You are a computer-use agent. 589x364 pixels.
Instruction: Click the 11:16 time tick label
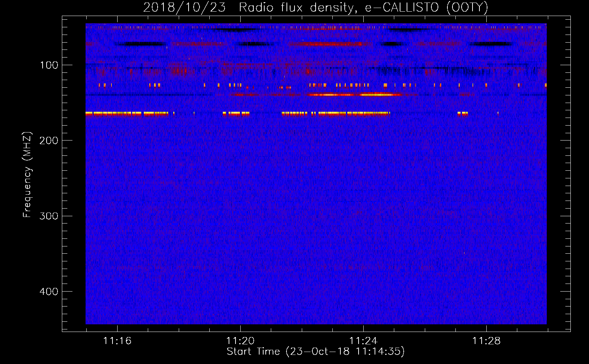coord(117,341)
